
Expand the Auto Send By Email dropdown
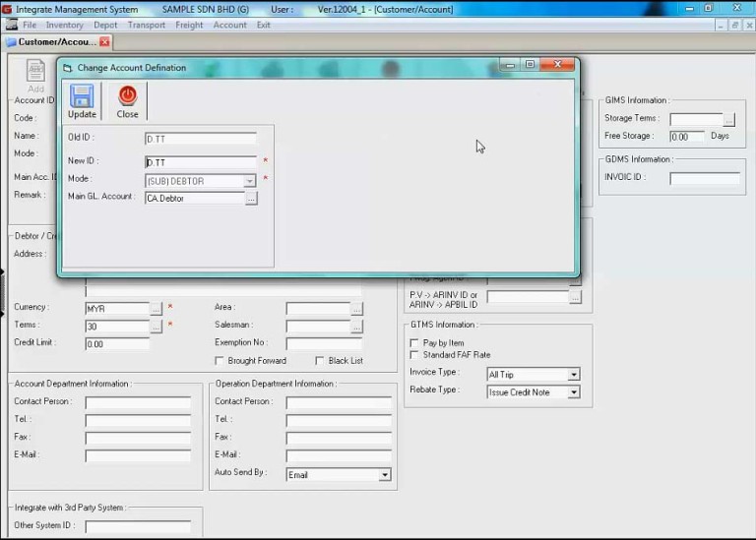[x=384, y=475]
